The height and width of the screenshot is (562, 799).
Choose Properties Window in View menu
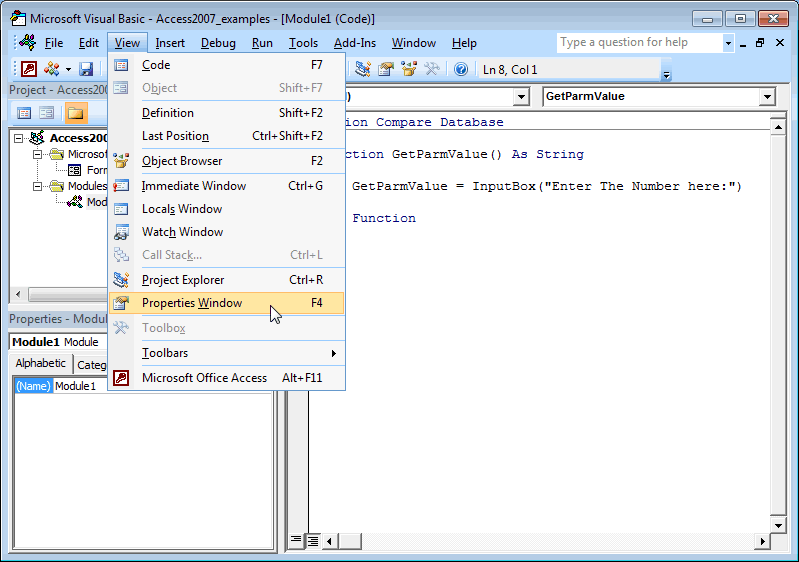point(227,303)
